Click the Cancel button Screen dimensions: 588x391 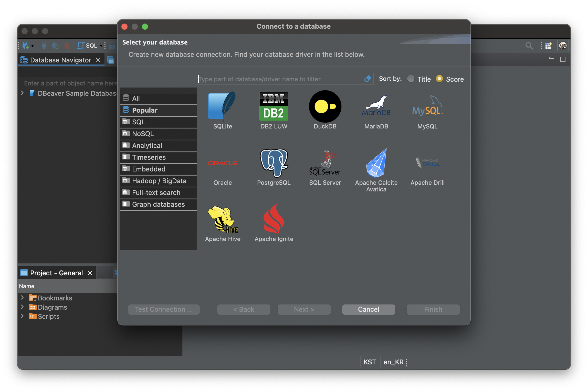(369, 309)
